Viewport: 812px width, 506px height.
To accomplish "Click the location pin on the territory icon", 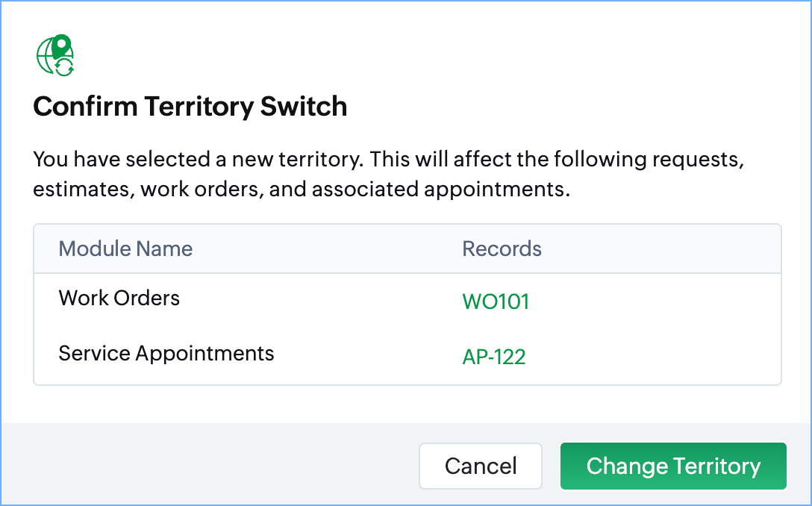I will coord(61,46).
